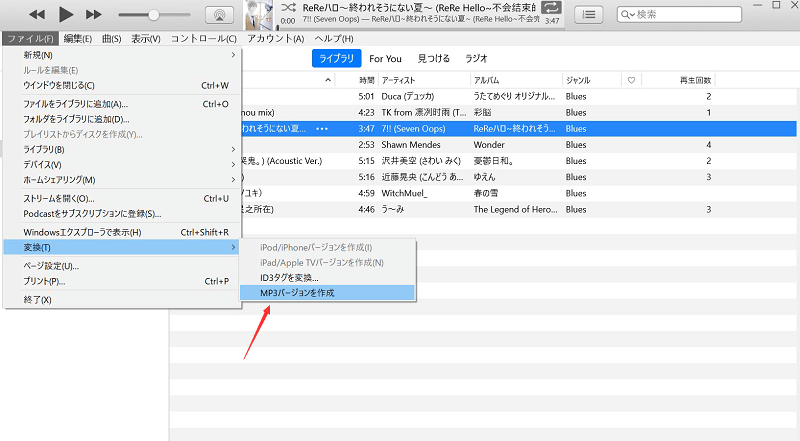Expand the ホームシェアリング(M) submenu
Screen dimensions: 800x441
coord(122,180)
